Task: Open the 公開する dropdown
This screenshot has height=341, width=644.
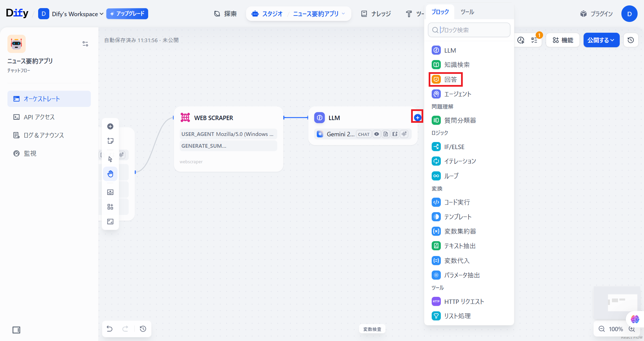Action: pyautogui.click(x=601, y=40)
